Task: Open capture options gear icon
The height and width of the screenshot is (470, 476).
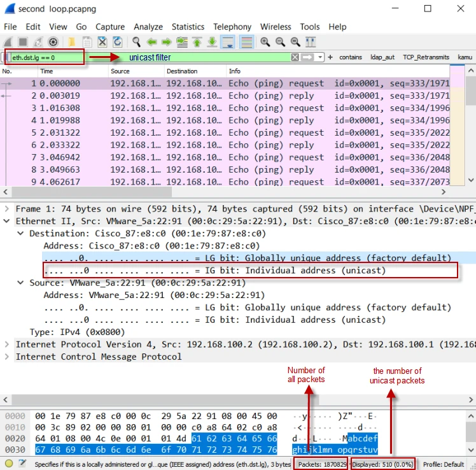Action: coord(53,42)
